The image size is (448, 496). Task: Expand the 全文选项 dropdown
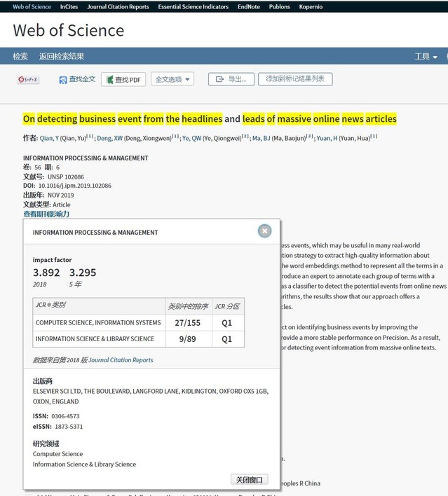[172, 80]
